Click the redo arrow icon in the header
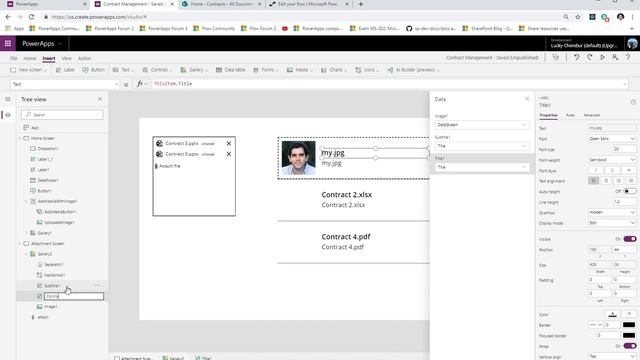The height and width of the screenshot is (360, 640). (x=590, y=58)
